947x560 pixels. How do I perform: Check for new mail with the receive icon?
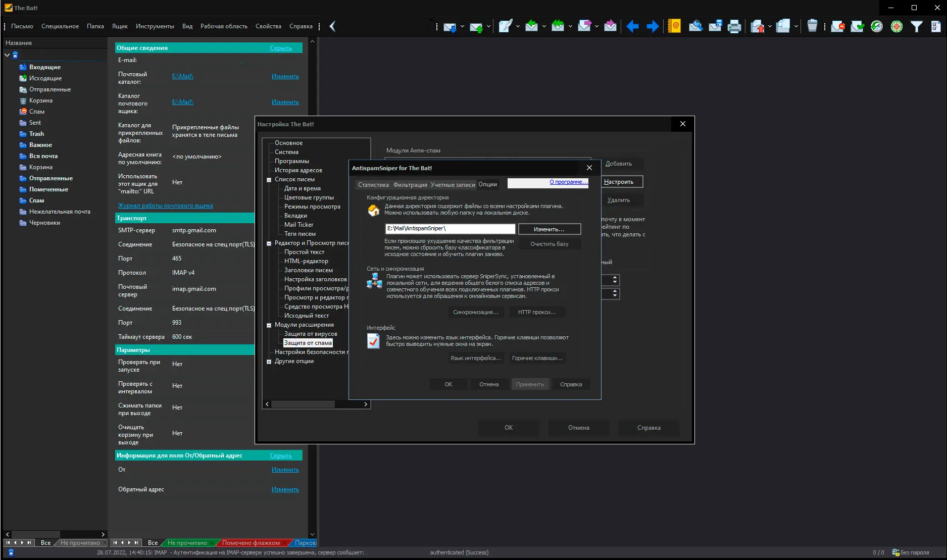pyautogui.click(x=450, y=26)
